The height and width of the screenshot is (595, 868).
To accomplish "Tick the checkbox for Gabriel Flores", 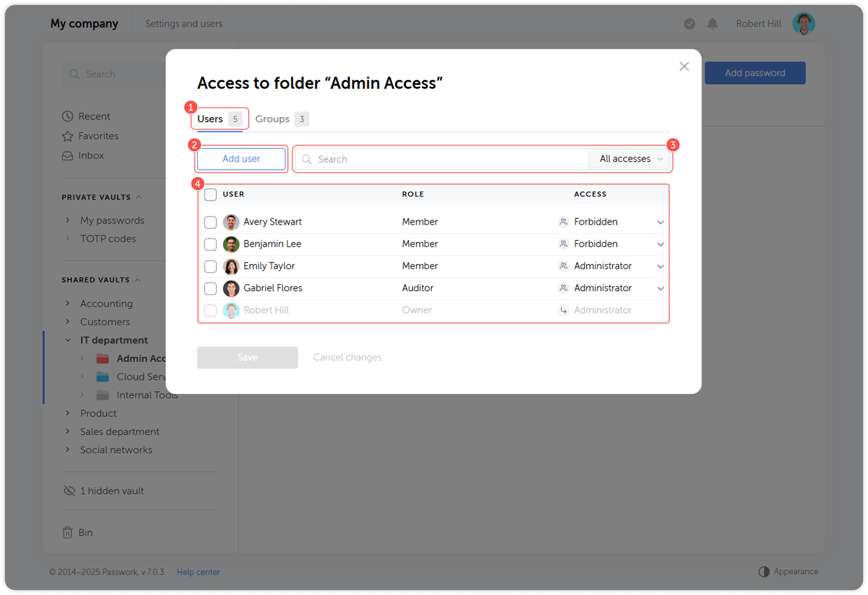I will (x=210, y=288).
